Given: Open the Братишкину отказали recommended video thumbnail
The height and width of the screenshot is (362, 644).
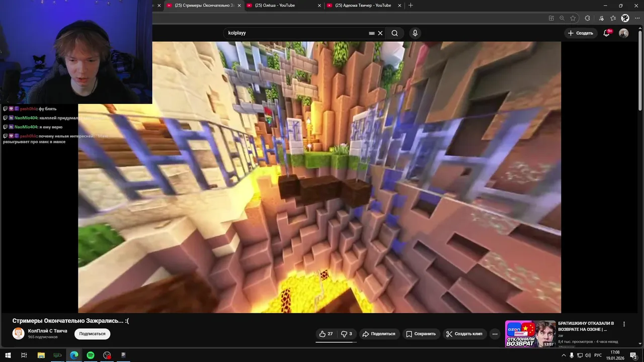Looking at the screenshot, I should (530, 334).
